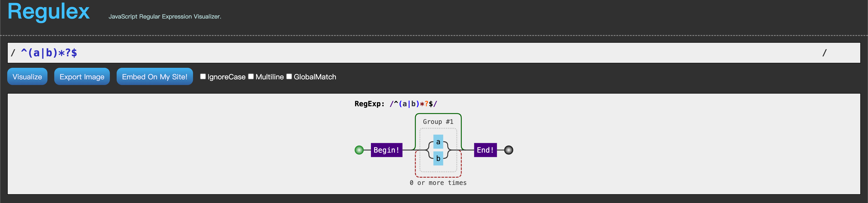
Task: Click the Group #1 label
Action: (x=438, y=122)
